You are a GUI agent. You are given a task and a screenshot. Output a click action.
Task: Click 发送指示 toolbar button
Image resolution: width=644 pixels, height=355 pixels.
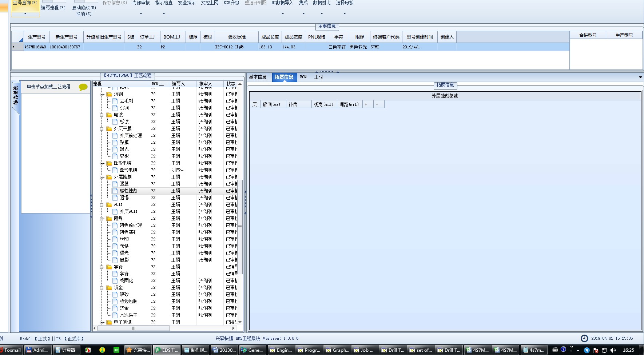[x=187, y=3]
